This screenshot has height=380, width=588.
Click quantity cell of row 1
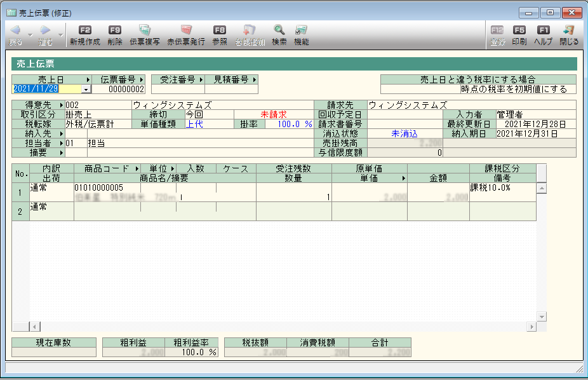coord(293,197)
